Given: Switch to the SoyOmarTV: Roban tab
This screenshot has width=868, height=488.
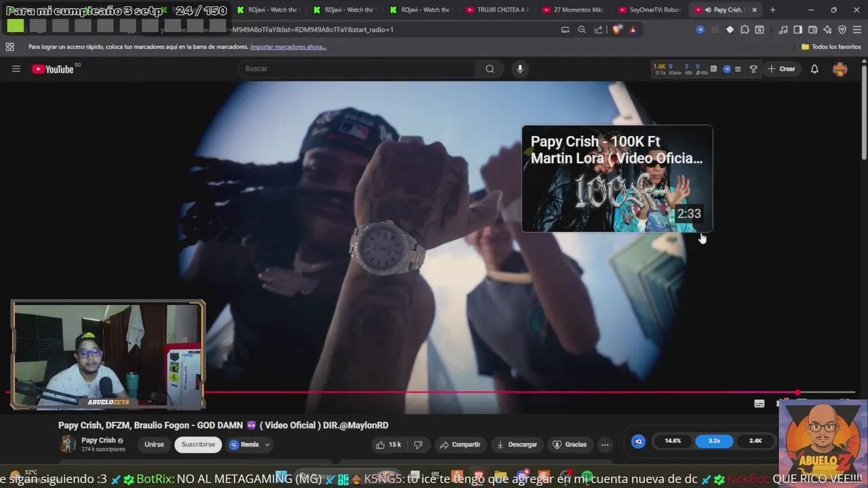Looking at the screenshot, I should pyautogui.click(x=649, y=10).
